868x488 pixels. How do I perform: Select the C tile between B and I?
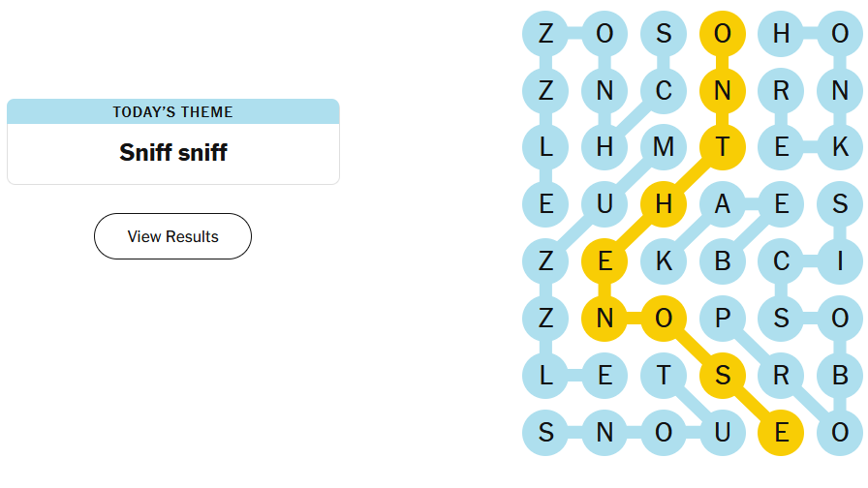(x=781, y=260)
